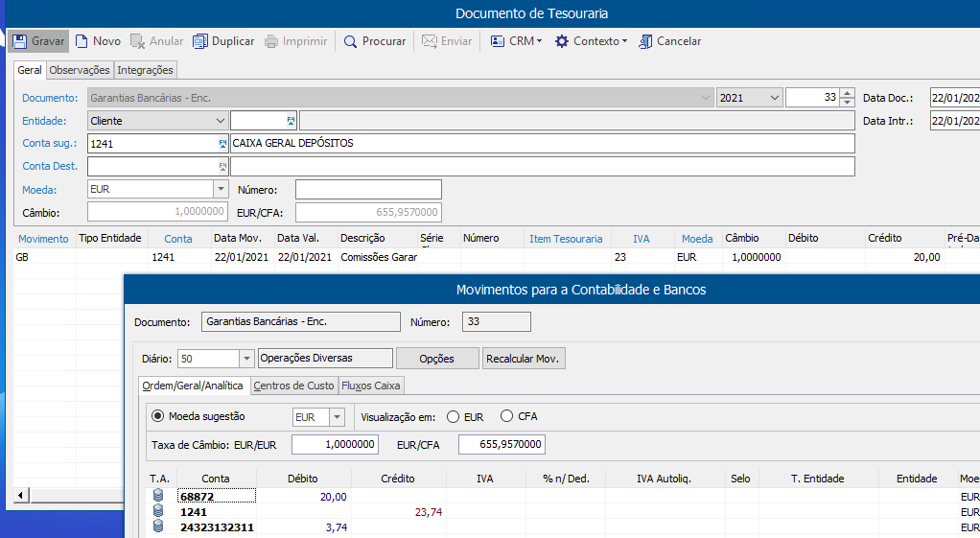Viewport: 980px width, 538px height.
Task: Create a new document with Novo
Action: click(82, 41)
